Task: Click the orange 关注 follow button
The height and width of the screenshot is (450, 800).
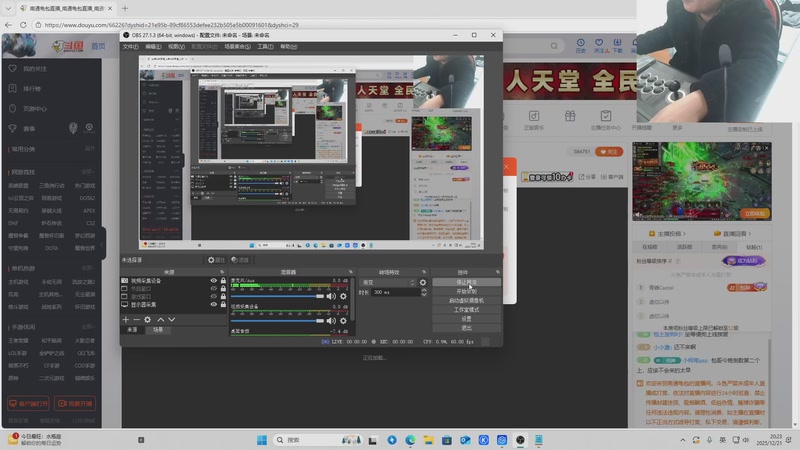Action: pyautogui.click(x=609, y=152)
